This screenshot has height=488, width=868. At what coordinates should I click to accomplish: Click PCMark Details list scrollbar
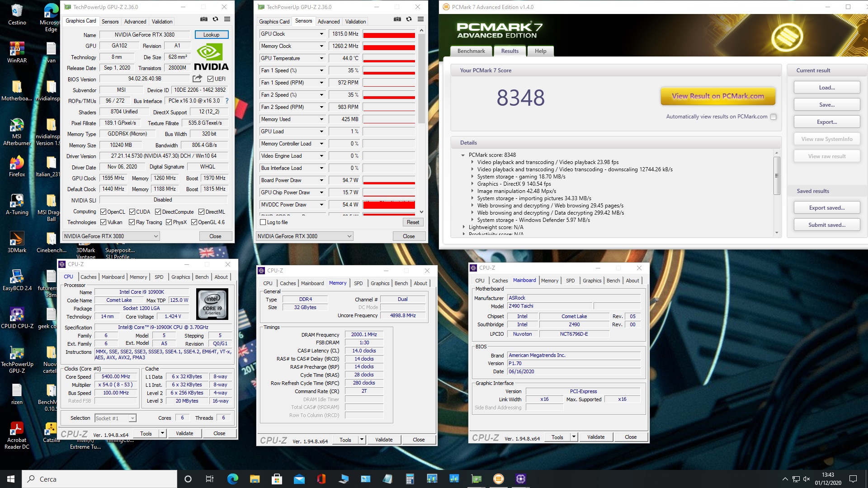[x=777, y=193]
